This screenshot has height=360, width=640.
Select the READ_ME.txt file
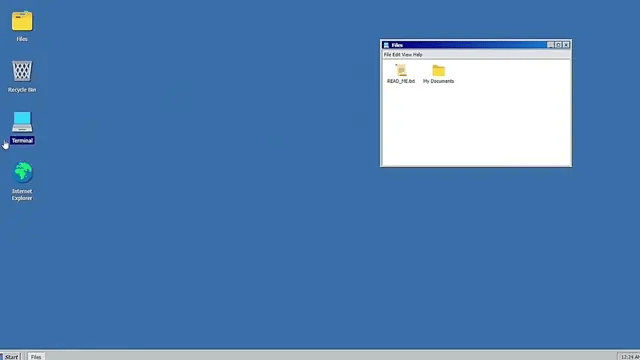point(401,74)
